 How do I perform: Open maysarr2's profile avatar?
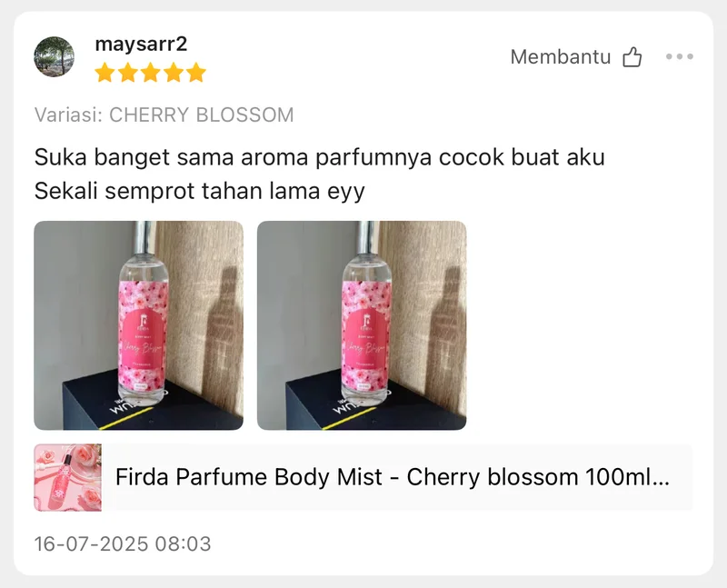pyautogui.click(x=54, y=56)
